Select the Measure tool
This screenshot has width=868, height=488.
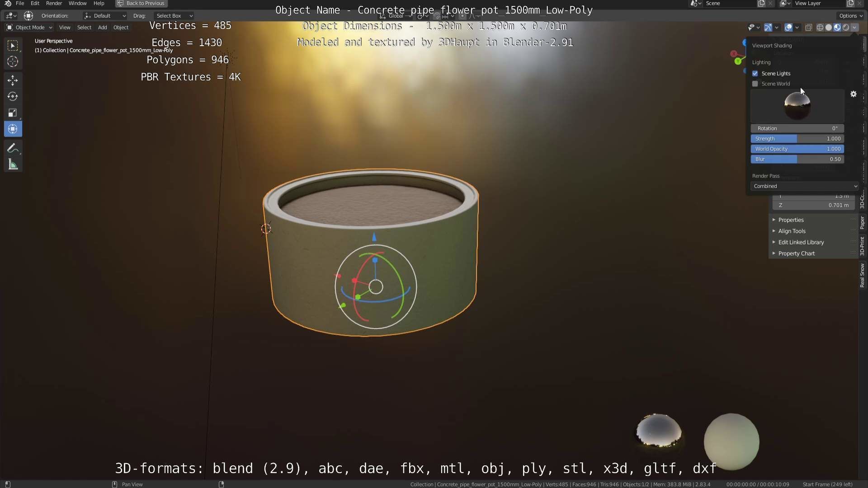point(13,165)
